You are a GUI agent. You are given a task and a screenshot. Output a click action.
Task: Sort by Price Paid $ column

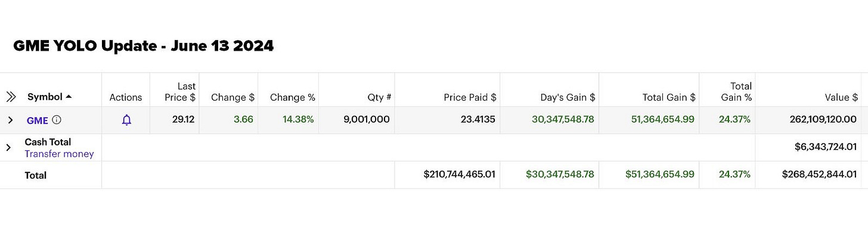470,97
